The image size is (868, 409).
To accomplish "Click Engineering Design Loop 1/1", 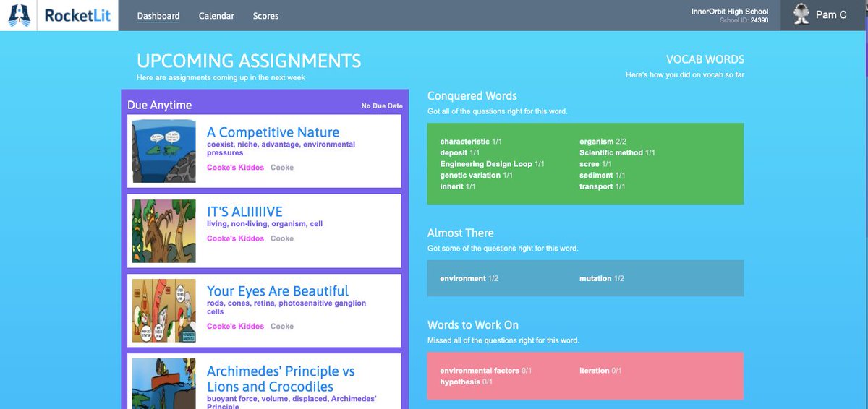I will [x=492, y=164].
